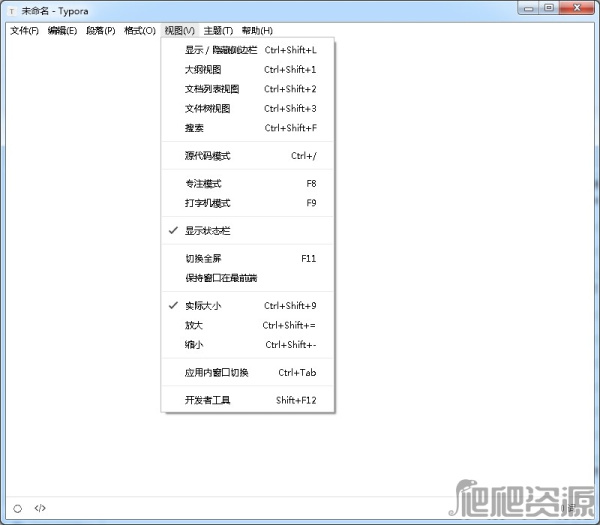600x525 pixels.
Task: Expand the 段落(P) menu
Action: [100, 30]
